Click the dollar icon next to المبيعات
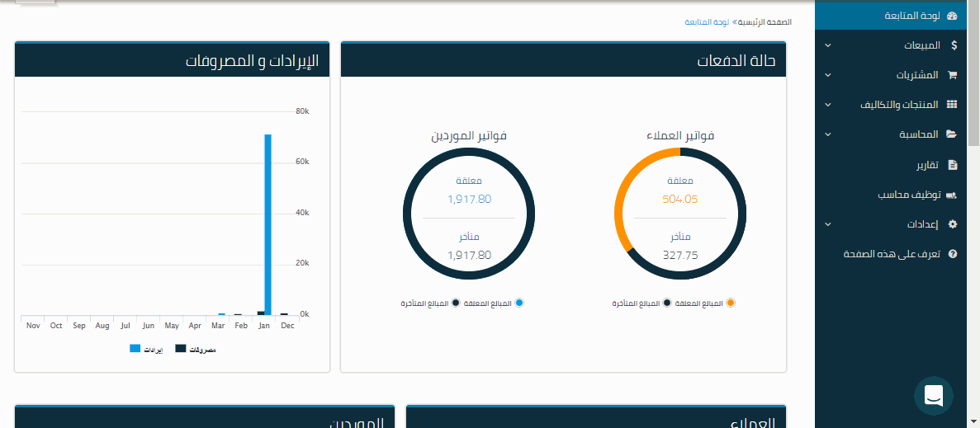Image resolution: width=980 pixels, height=428 pixels. point(954,46)
